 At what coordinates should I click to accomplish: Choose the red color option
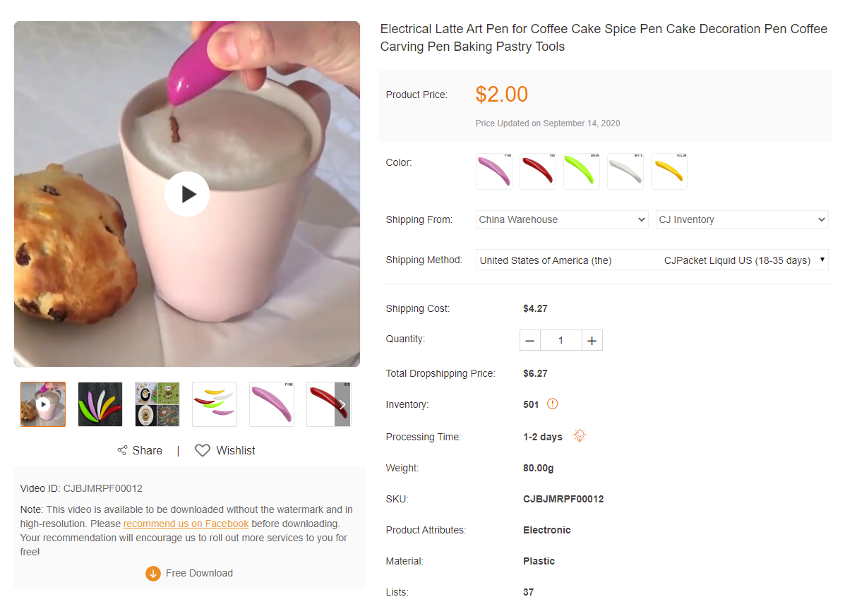coord(538,171)
